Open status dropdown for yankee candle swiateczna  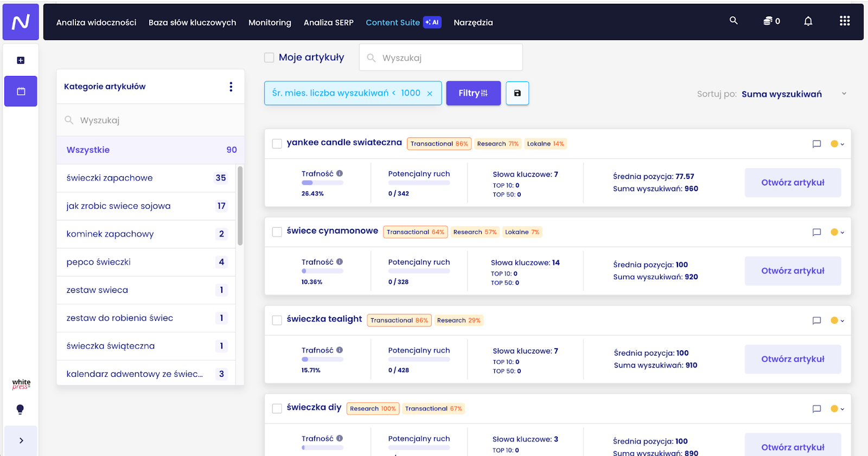tap(837, 144)
